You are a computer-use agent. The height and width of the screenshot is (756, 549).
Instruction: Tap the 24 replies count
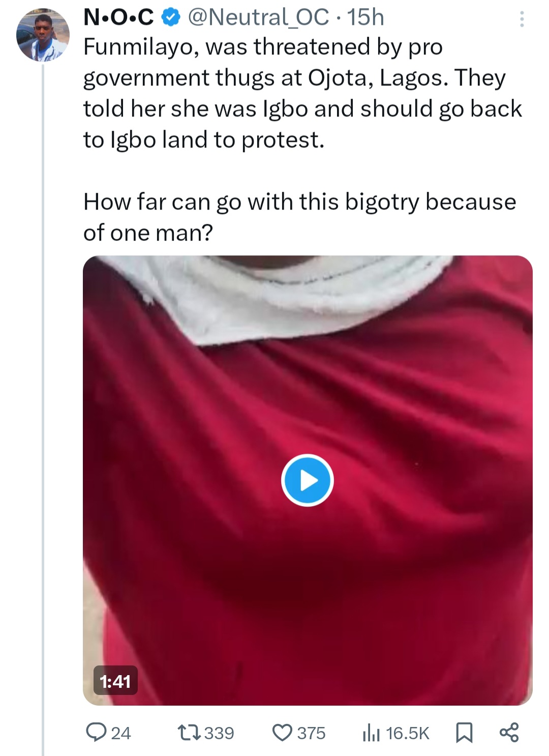pos(121,733)
